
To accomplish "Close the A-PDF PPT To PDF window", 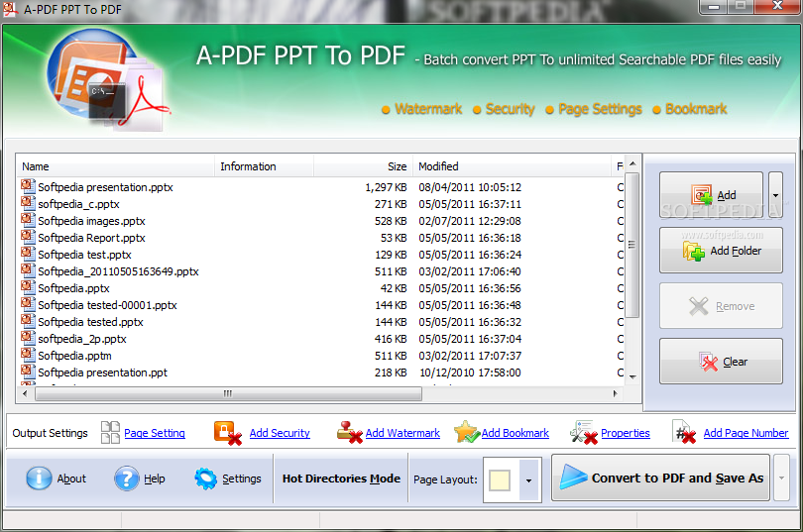I will tap(777, 7).
